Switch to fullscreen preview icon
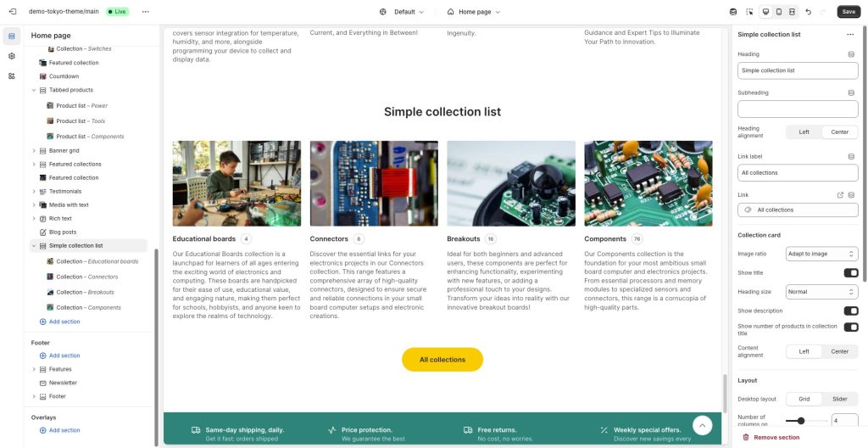The image size is (868, 448). point(793,12)
